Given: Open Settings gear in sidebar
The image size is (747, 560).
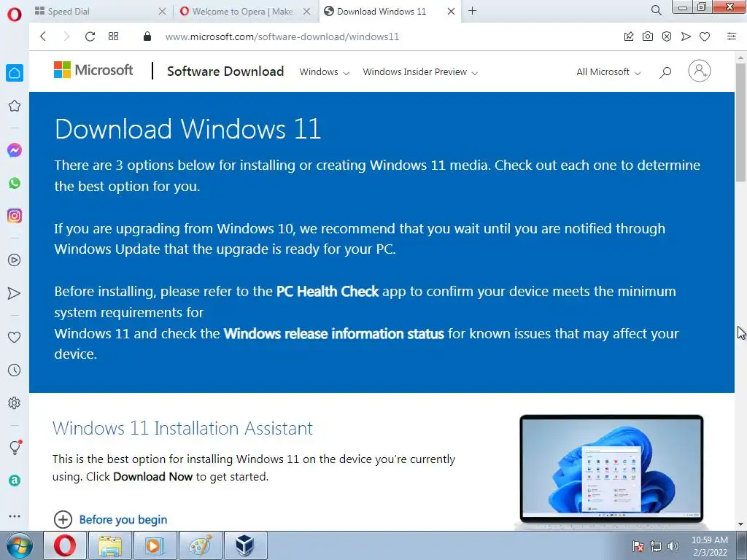Looking at the screenshot, I should [x=15, y=402].
